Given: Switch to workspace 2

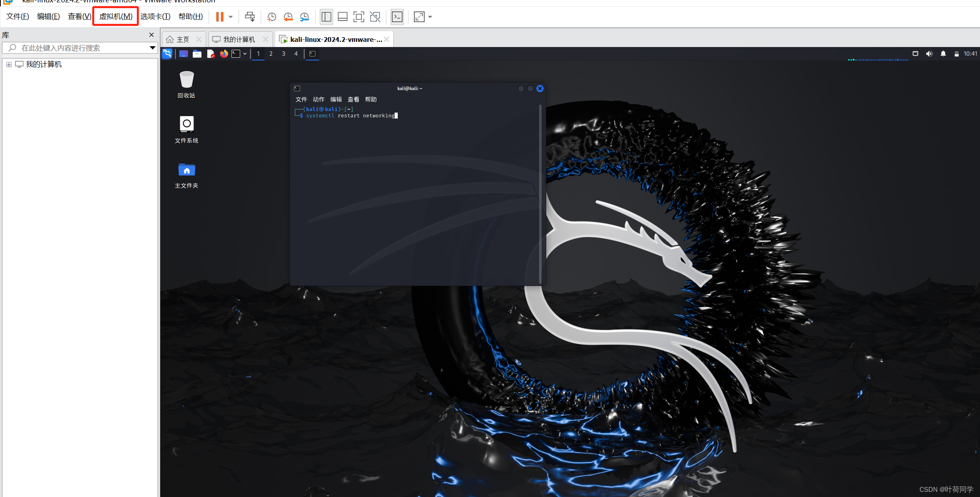Looking at the screenshot, I should click(x=271, y=54).
